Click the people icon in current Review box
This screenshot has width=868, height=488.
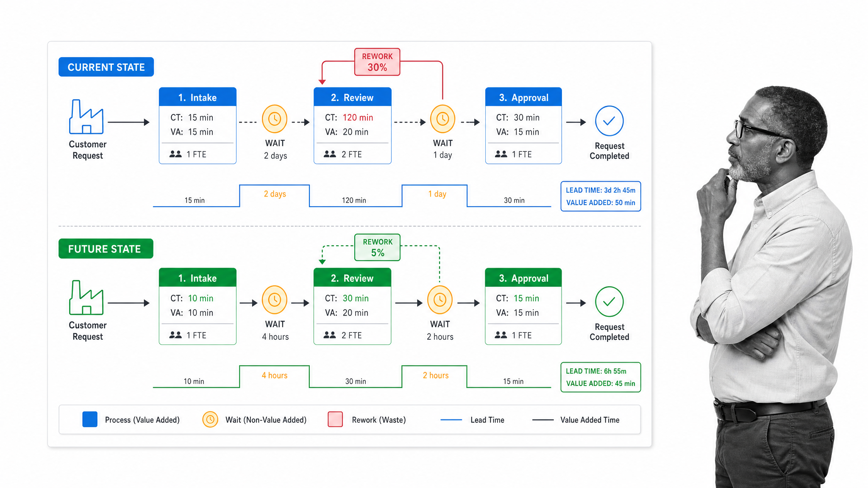click(x=330, y=154)
